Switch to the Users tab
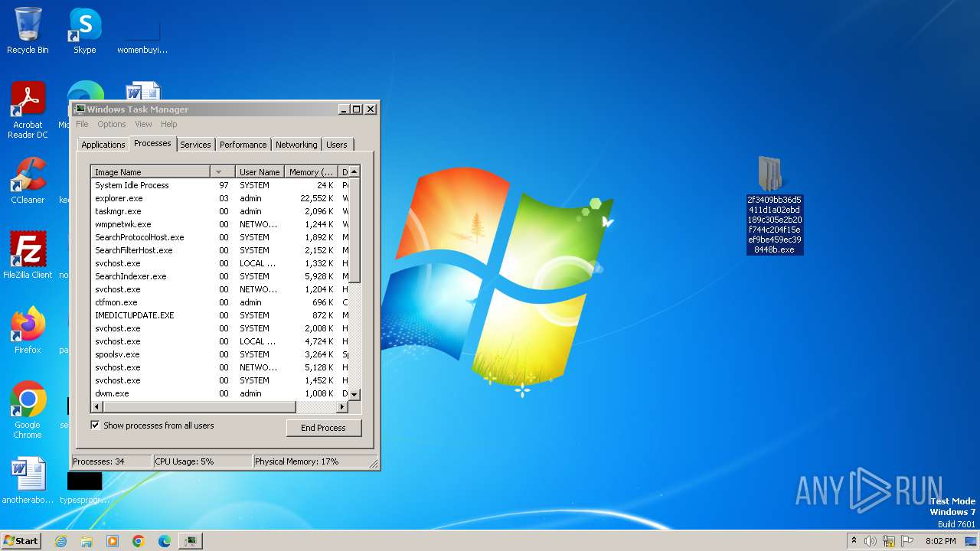The height and width of the screenshot is (551, 980). pyautogui.click(x=337, y=145)
